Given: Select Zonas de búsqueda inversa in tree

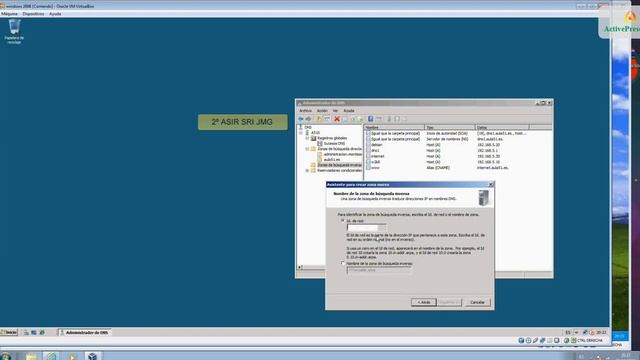Looking at the screenshot, I should tap(339, 165).
